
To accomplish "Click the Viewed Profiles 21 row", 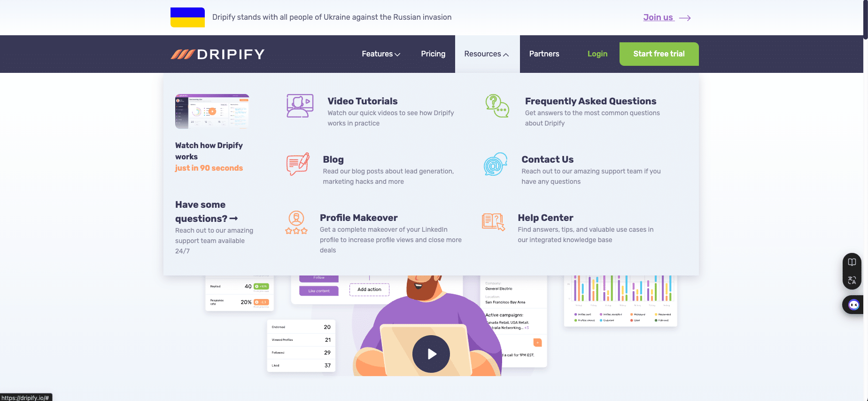I will click(x=301, y=340).
